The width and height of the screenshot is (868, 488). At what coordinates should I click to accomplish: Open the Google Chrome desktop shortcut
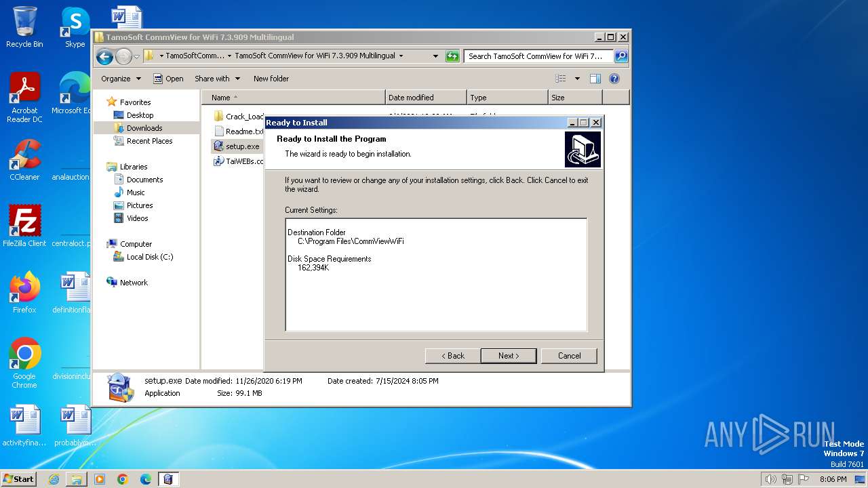click(x=24, y=363)
